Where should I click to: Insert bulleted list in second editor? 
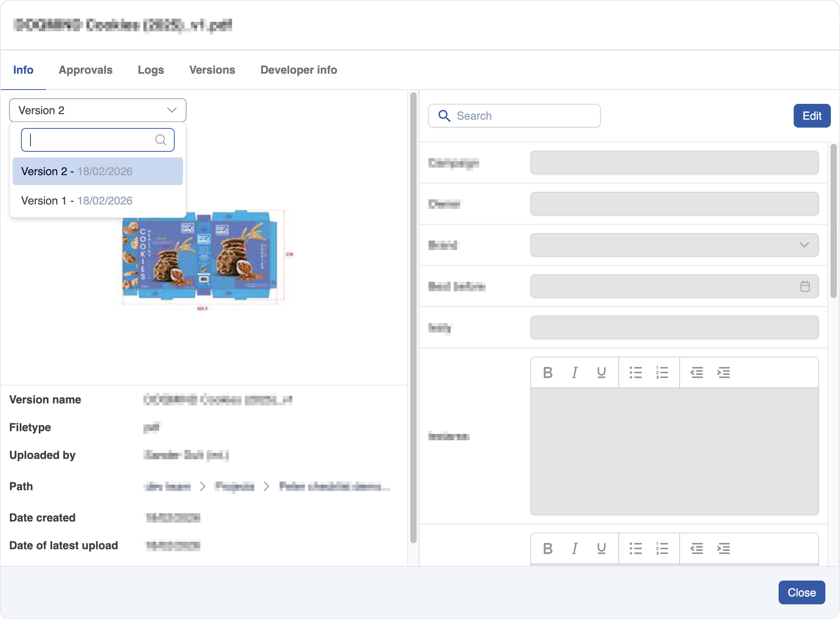[636, 548]
